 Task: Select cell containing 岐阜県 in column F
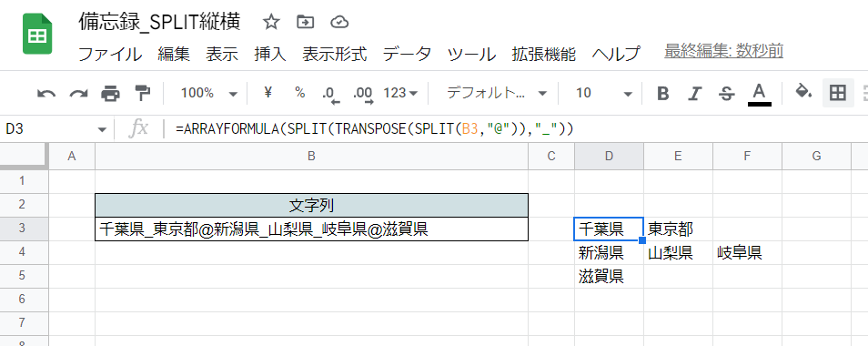pyautogui.click(x=747, y=252)
